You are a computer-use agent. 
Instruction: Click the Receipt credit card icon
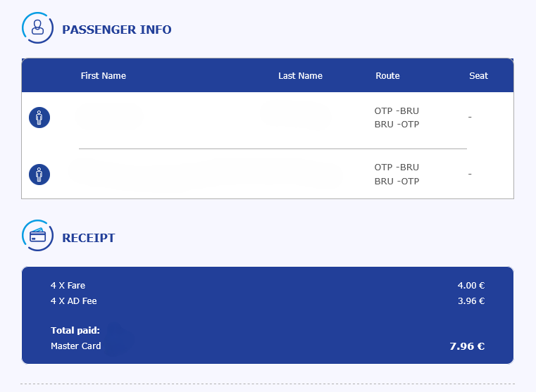coord(37,236)
